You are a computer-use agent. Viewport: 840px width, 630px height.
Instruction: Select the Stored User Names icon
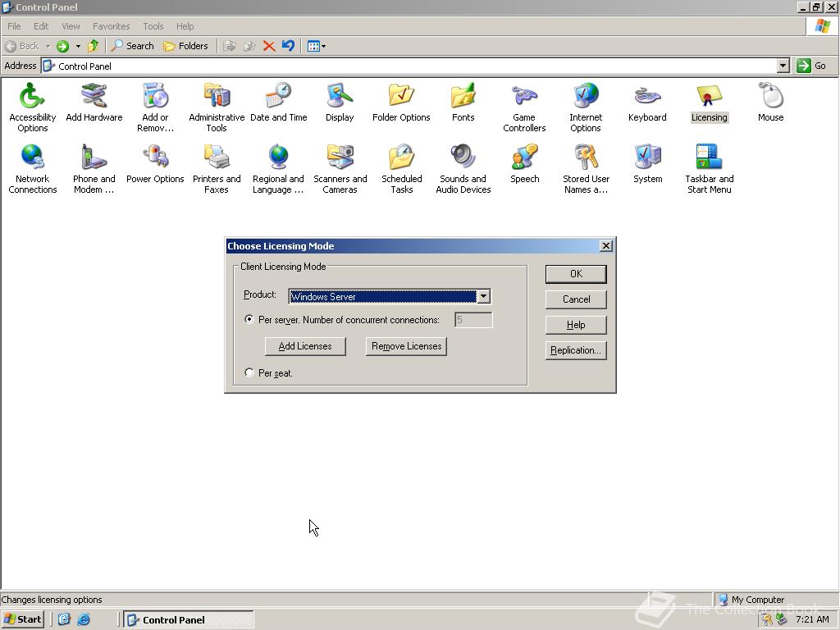point(586,169)
